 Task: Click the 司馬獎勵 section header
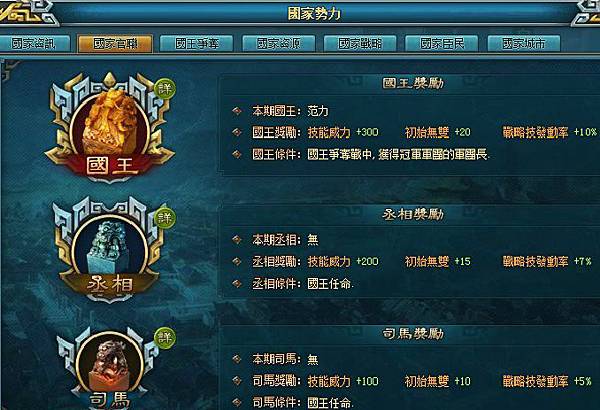point(413,333)
